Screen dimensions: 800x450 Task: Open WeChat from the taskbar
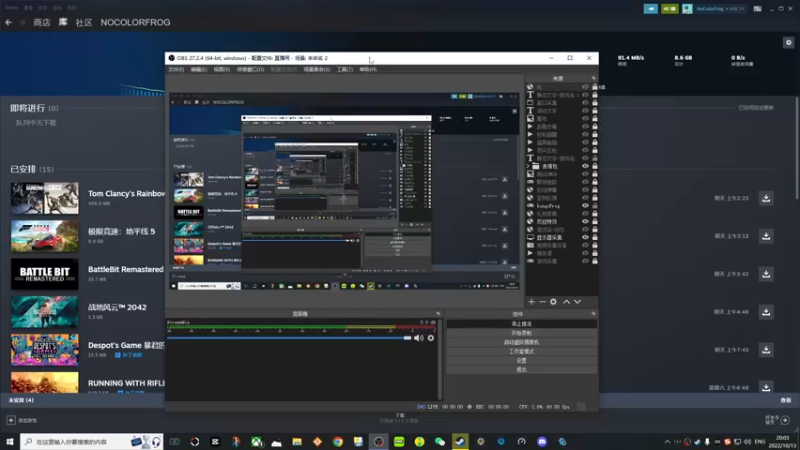440,442
